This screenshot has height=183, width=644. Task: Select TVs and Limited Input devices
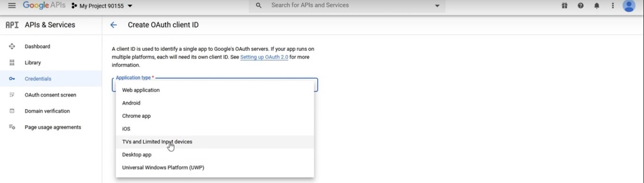coord(215,141)
